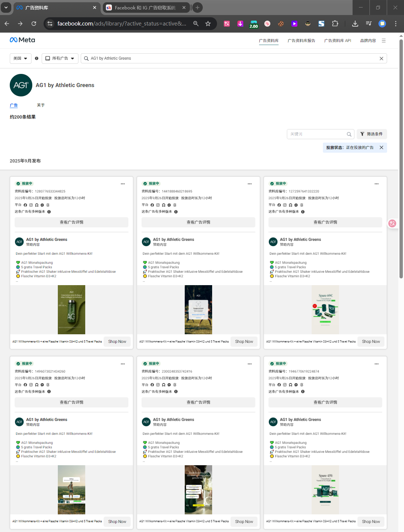Click Shop Now on the Spare 69€ ad
This screenshot has height=532, width=404.
pyautogui.click(x=371, y=341)
